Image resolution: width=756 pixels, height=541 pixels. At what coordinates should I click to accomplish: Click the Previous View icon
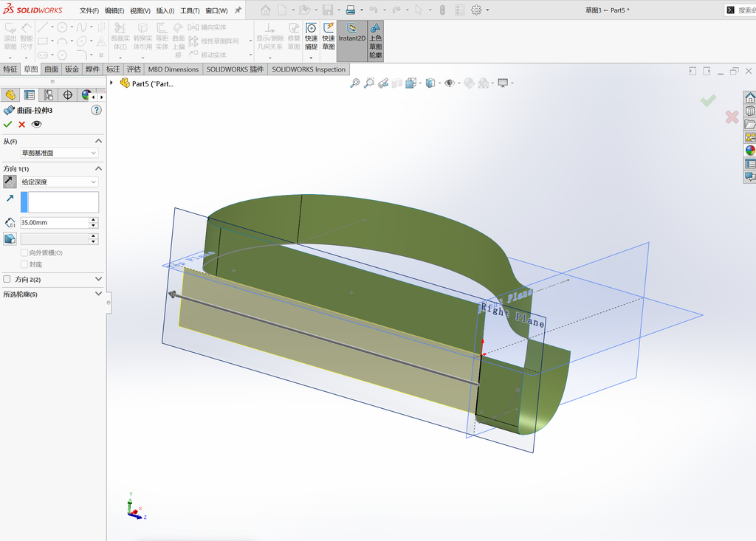tap(383, 83)
